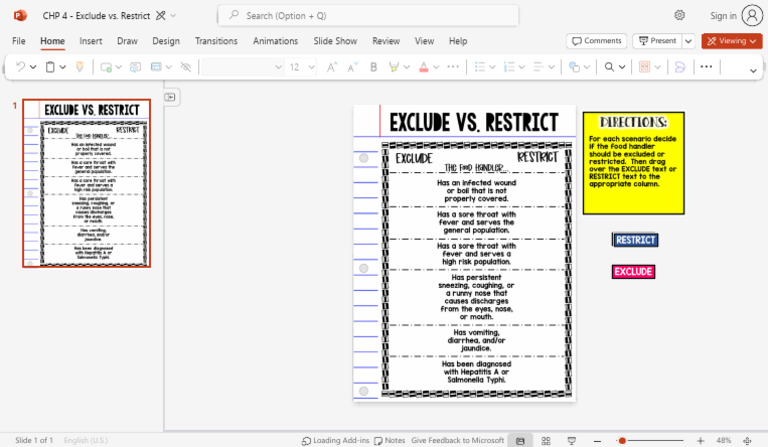768x447 pixels.
Task: Adjust the zoom slider handle
Action: click(x=622, y=441)
